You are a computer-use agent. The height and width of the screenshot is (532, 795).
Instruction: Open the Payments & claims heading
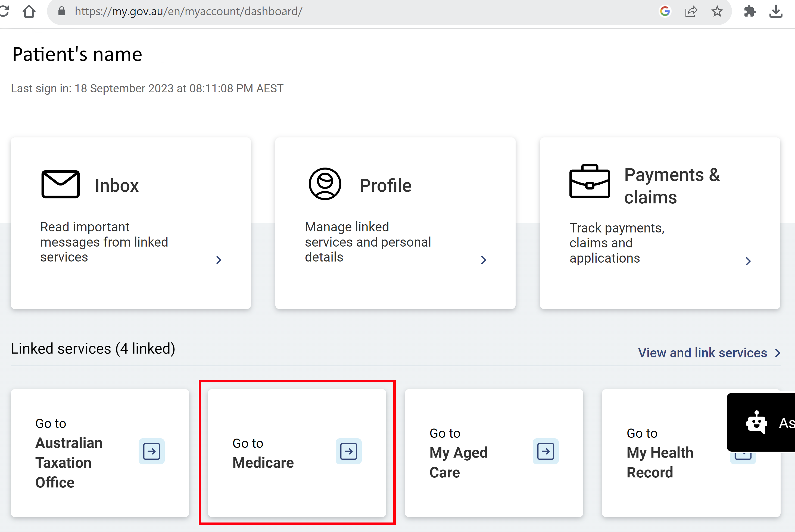(x=672, y=186)
